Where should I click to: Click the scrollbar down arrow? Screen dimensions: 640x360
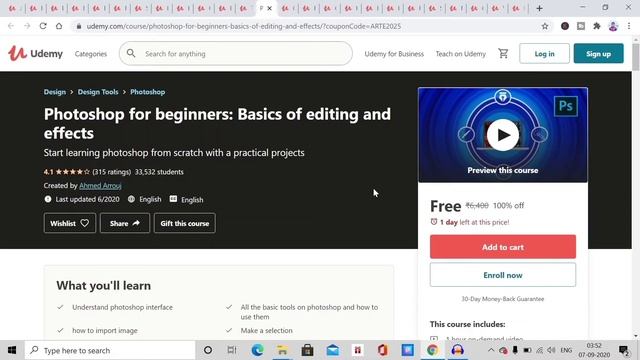[x=636, y=336]
